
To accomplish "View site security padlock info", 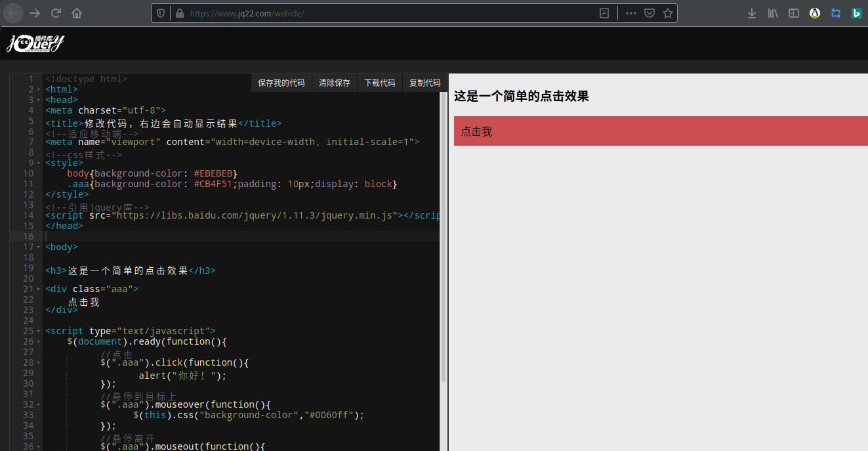I will pyautogui.click(x=179, y=13).
